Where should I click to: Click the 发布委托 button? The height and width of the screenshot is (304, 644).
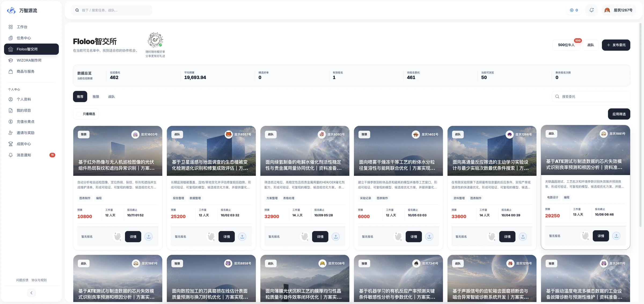616,45
